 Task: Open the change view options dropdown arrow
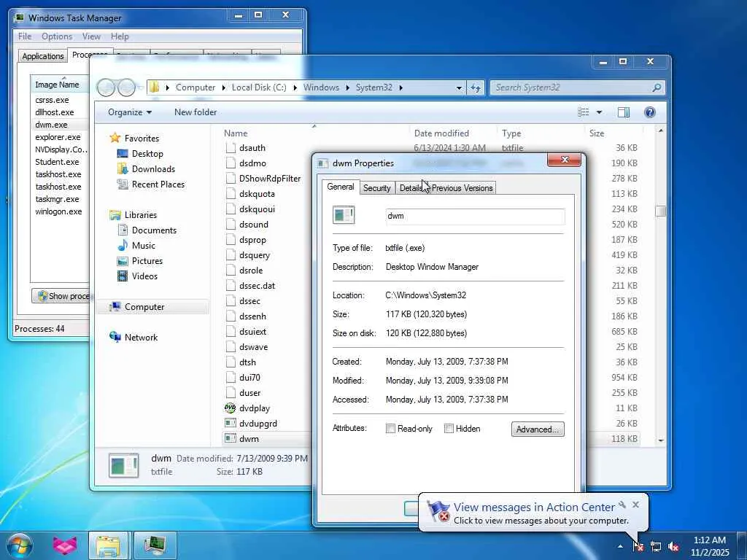[600, 112]
